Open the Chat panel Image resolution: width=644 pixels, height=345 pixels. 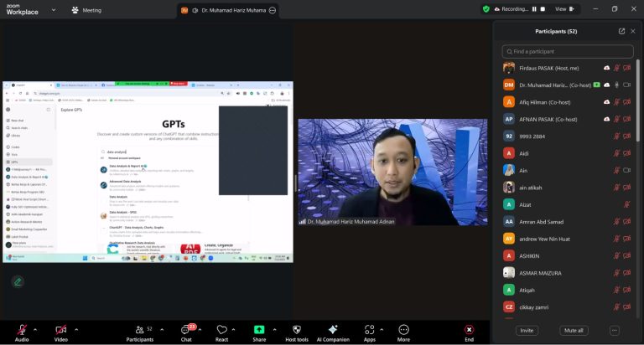[x=186, y=330]
